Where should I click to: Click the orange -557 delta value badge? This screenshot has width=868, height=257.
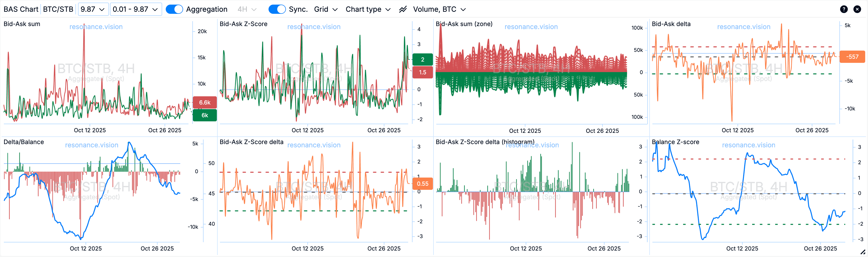click(852, 57)
